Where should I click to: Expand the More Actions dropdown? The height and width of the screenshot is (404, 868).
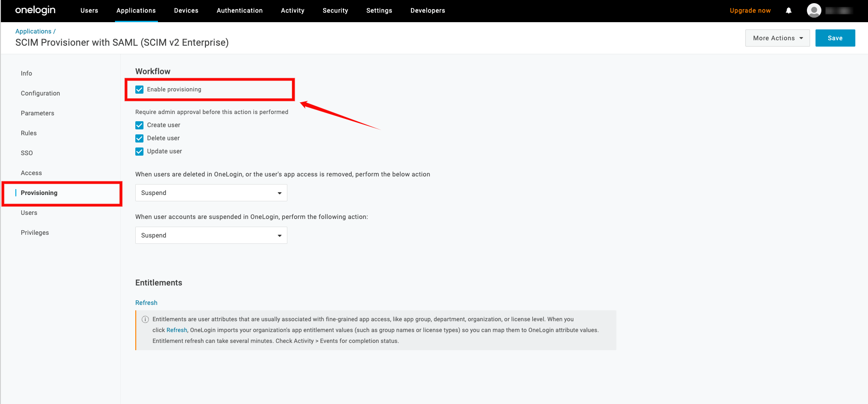pos(777,38)
